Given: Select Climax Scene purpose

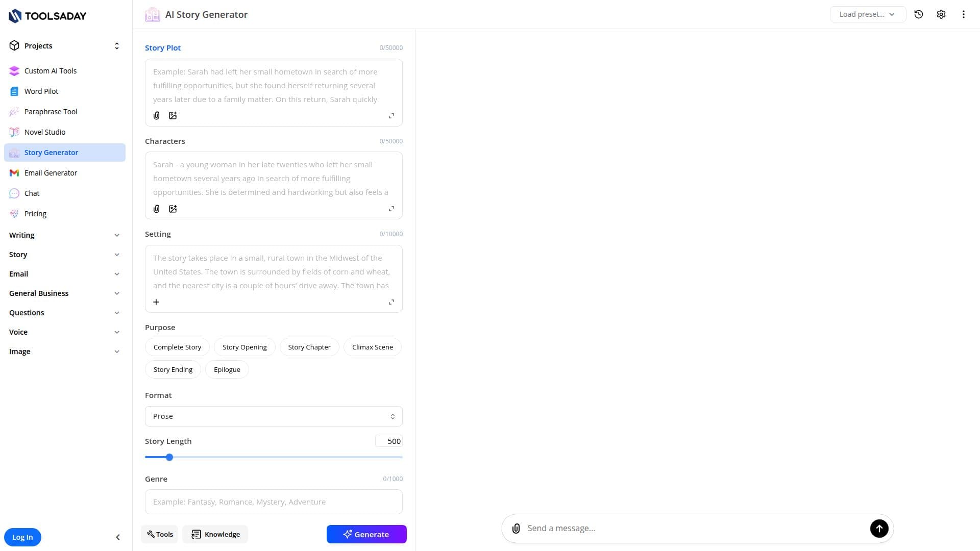Looking at the screenshot, I should 373,347.
